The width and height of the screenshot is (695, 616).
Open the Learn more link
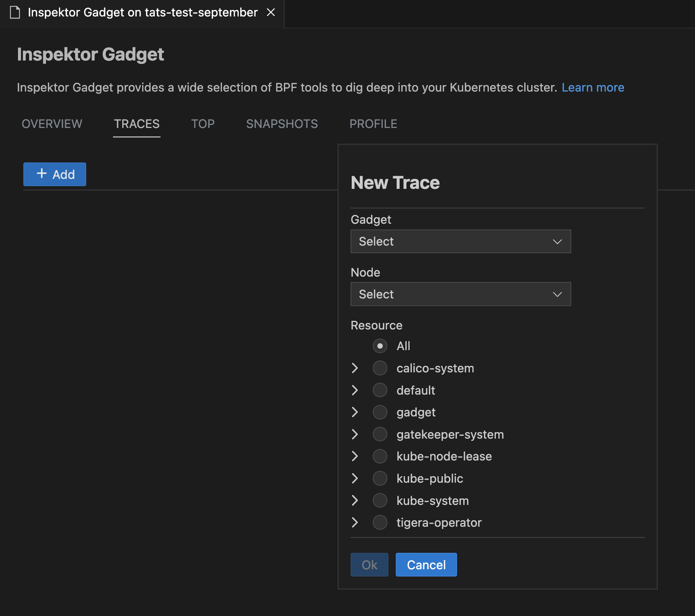click(x=593, y=87)
